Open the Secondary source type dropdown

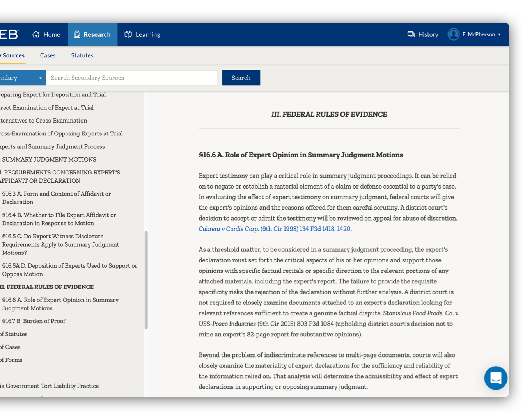point(23,78)
